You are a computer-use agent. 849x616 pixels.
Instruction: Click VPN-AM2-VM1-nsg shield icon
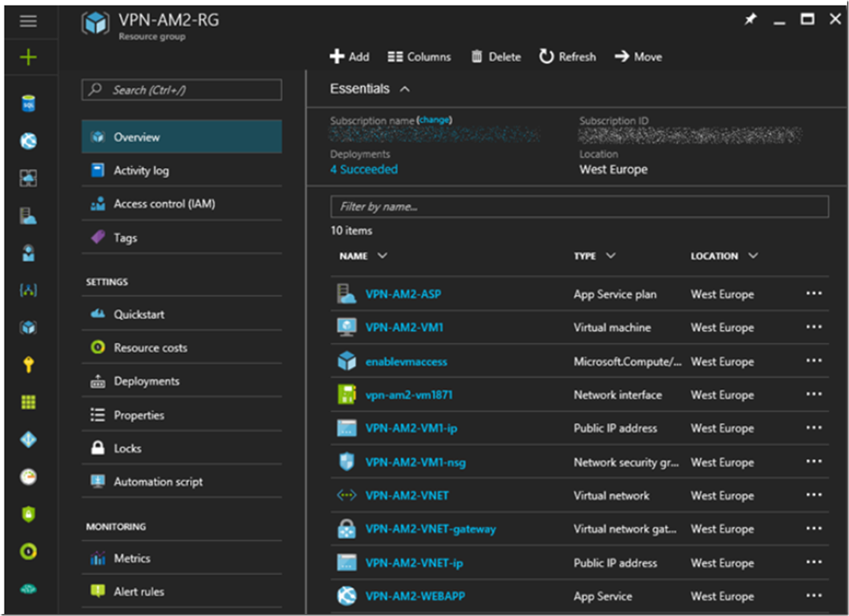click(347, 462)
